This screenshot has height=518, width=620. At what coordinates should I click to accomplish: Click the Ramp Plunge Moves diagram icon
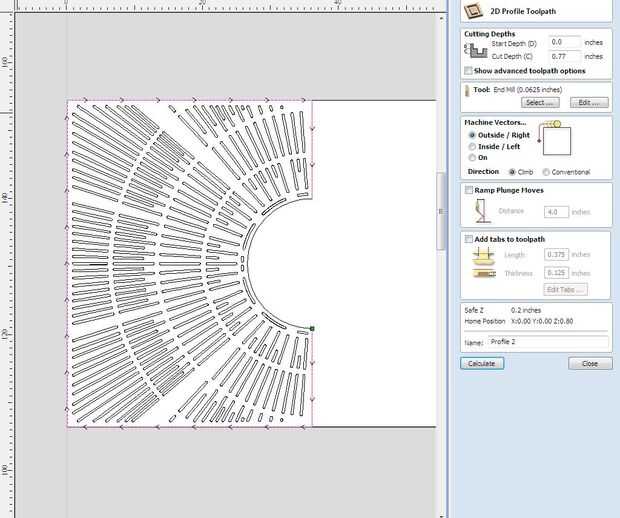(x=481, y=212)
